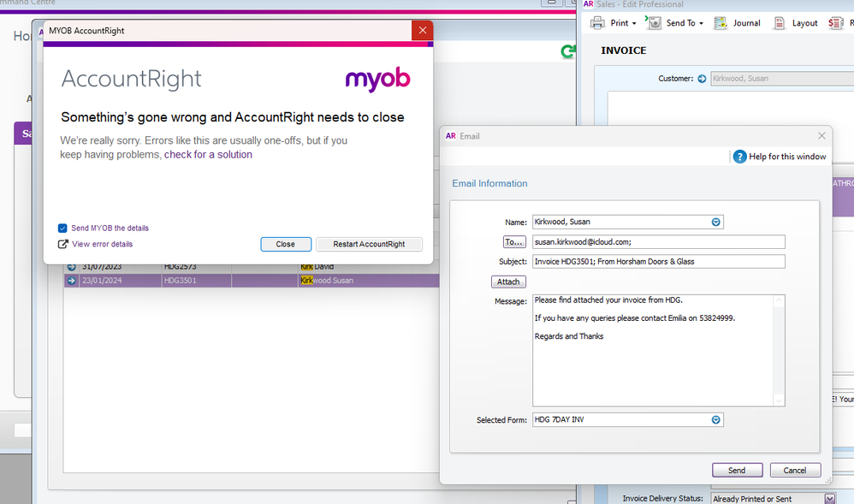This screenshot has width=854, height=504.
Task: Click the Print printer icon
Action: coord(597,23)
